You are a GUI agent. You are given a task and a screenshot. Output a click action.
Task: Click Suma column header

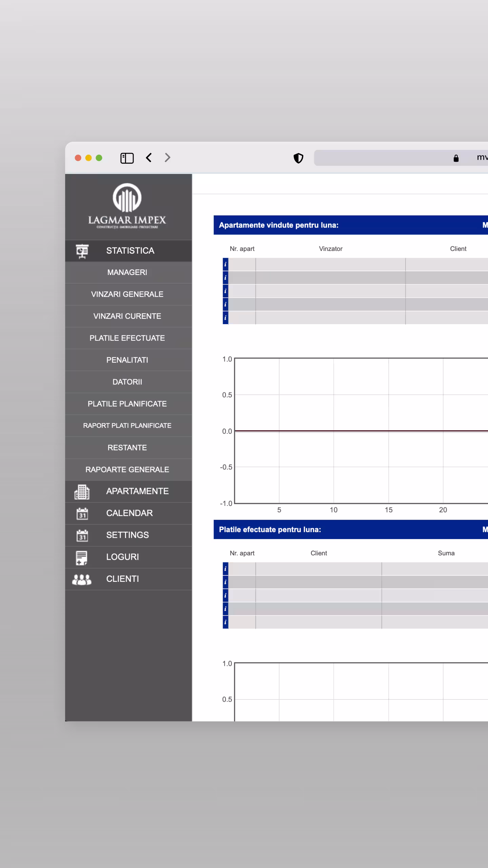pyautogui.click(x=446, y=553)
